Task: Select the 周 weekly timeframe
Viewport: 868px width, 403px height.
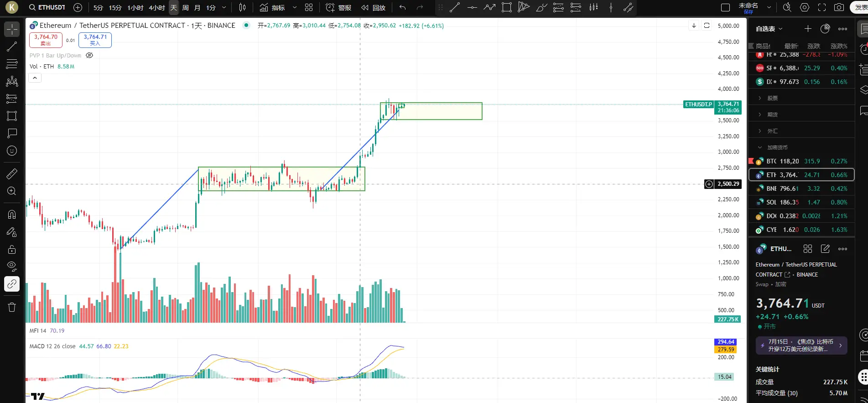Action: point(186,8)
